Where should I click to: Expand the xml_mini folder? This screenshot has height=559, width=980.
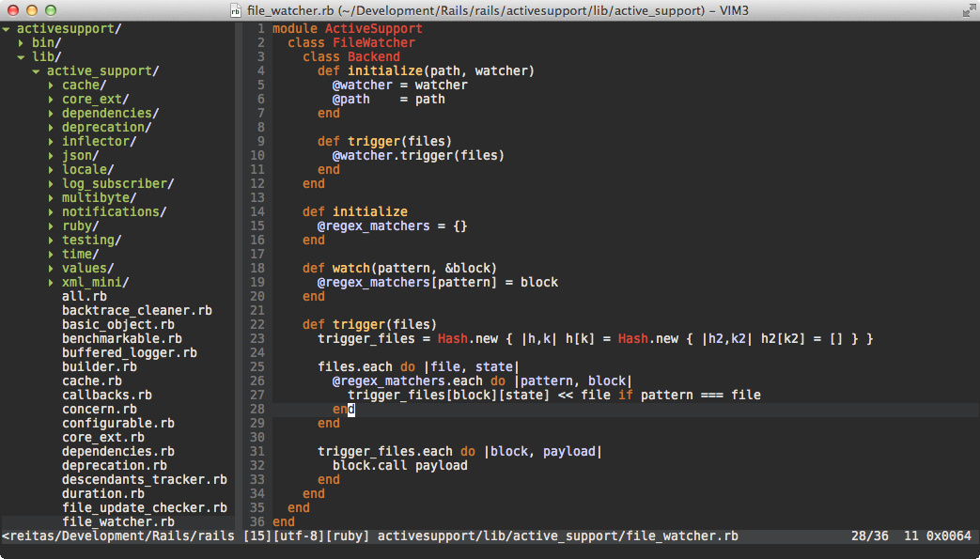pos(49,282)
